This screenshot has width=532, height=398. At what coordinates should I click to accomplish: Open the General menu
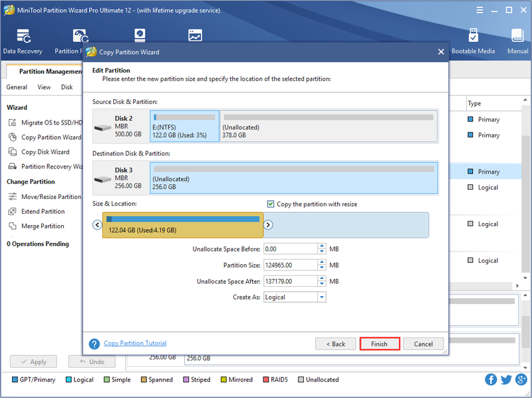click(17, 87)
